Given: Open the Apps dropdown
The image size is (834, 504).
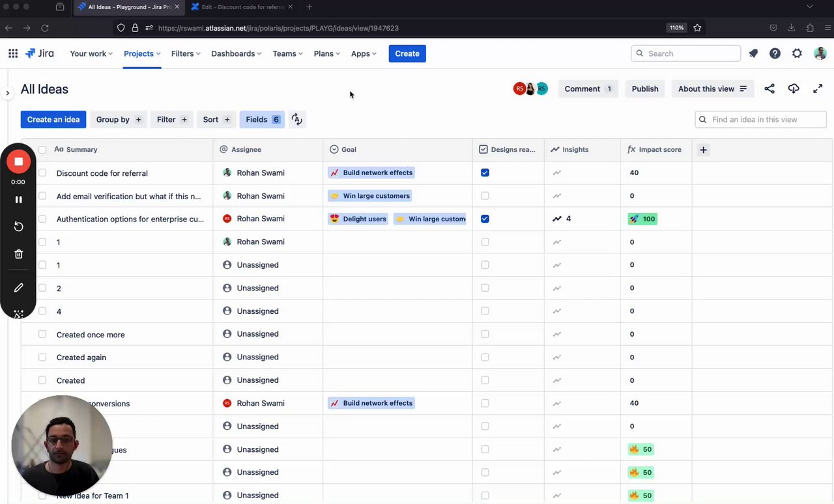Looking at the screenshot, I should [x=364, y=53].
